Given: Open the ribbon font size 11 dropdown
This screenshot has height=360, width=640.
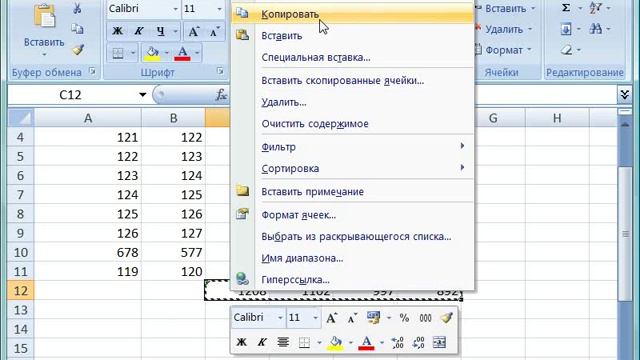Looking at the screenshot, I should [x=220, y=9].
